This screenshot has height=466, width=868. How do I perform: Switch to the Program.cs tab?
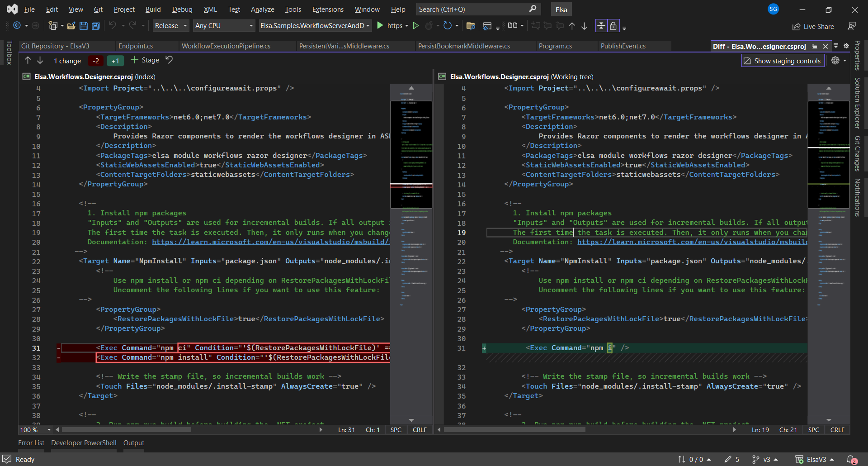coord(555,46)
